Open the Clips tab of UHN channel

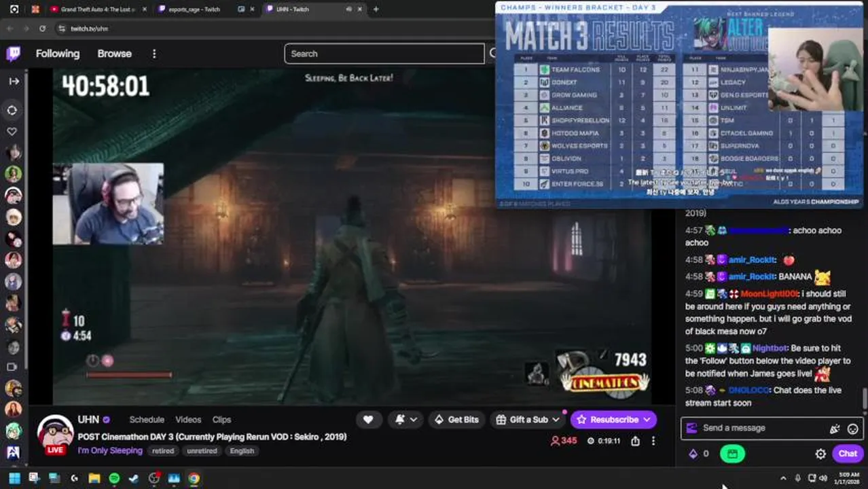click(x=221, y=420)
